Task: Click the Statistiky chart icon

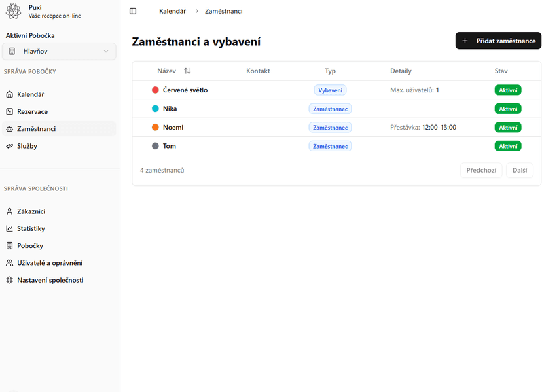Action: tap(10, 228)
